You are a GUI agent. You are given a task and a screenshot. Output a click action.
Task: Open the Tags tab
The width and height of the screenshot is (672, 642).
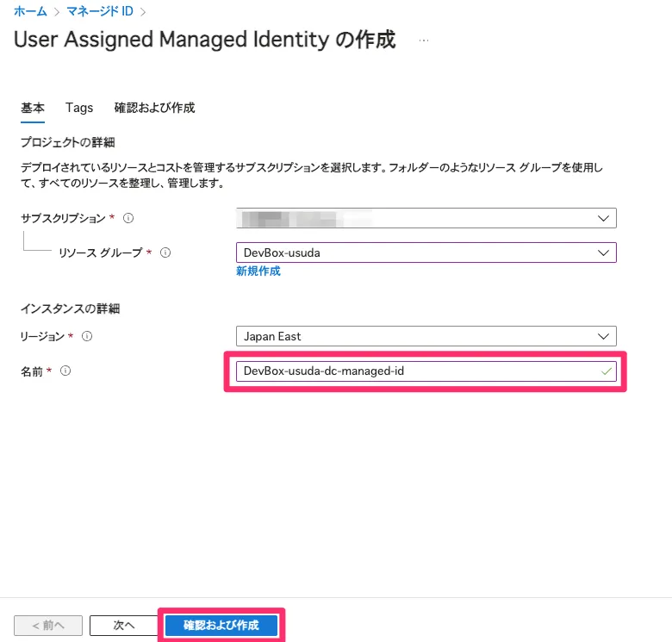[x=79, y=108]
